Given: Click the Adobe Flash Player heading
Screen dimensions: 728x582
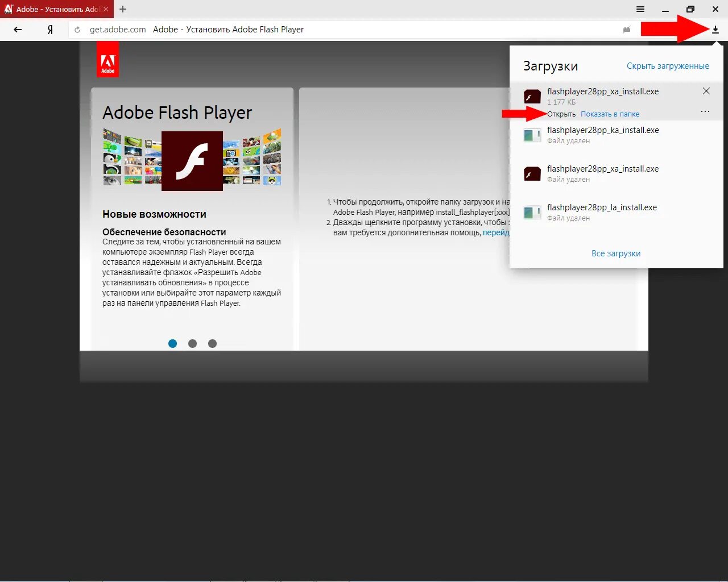Looking at the screenshot, I should click(x=177, y=113).
